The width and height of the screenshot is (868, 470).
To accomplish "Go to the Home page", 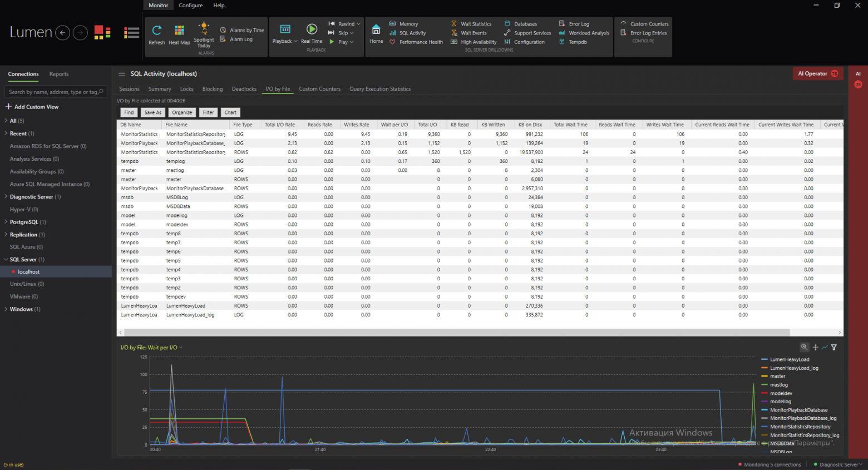I will [376, 33].
